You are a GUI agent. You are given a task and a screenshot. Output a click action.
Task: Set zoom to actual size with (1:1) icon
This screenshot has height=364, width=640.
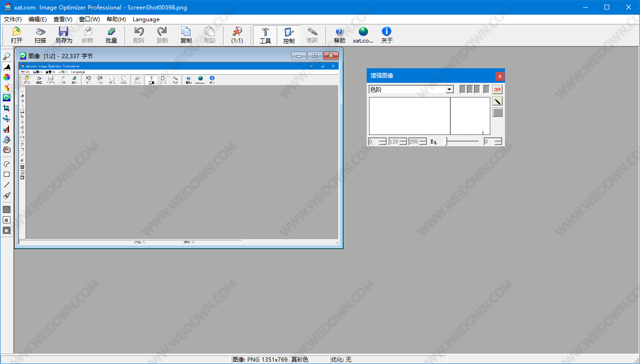pos(237,35)
